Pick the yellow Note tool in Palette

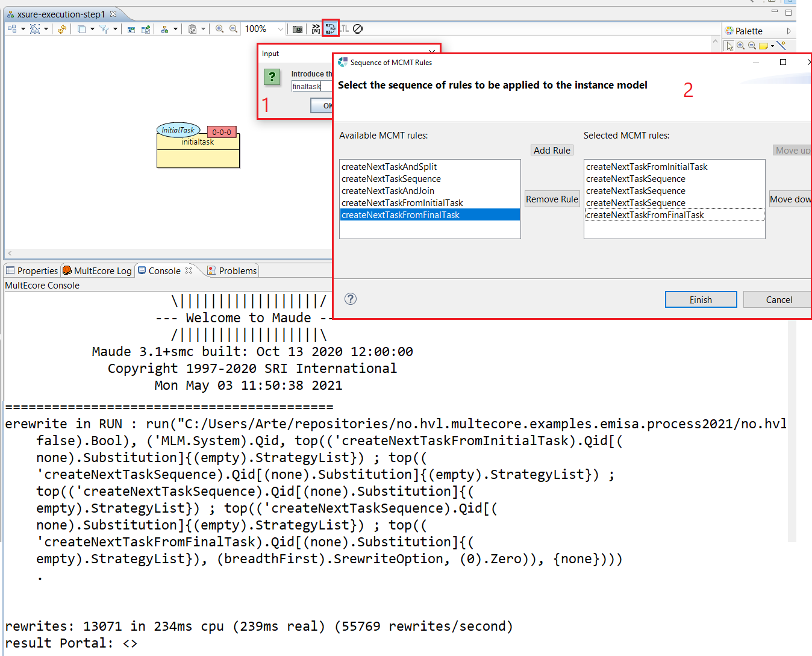pos(763,46)
